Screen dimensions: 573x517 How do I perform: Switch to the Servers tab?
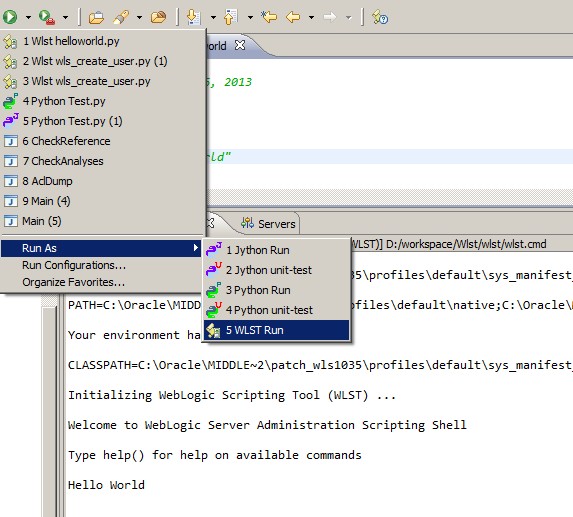[x=269, y=224]
